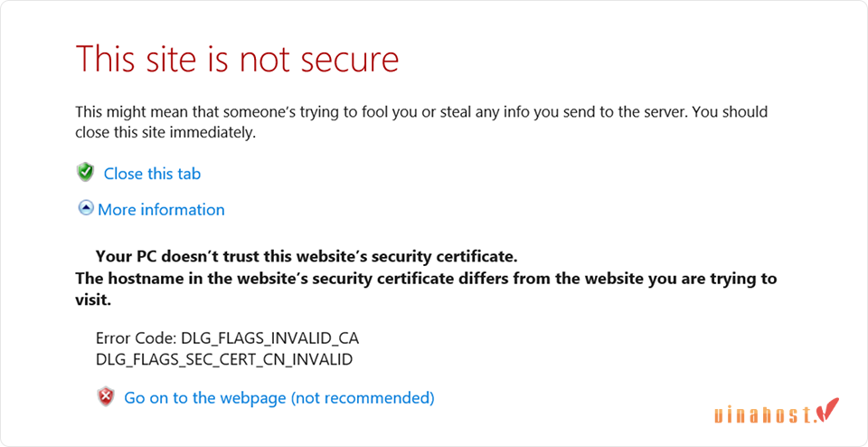Click the DLG_FLAGS_SEC_CERT_CN_INVALID error code
Screen dimensions: 868x447
coord(224,359)
